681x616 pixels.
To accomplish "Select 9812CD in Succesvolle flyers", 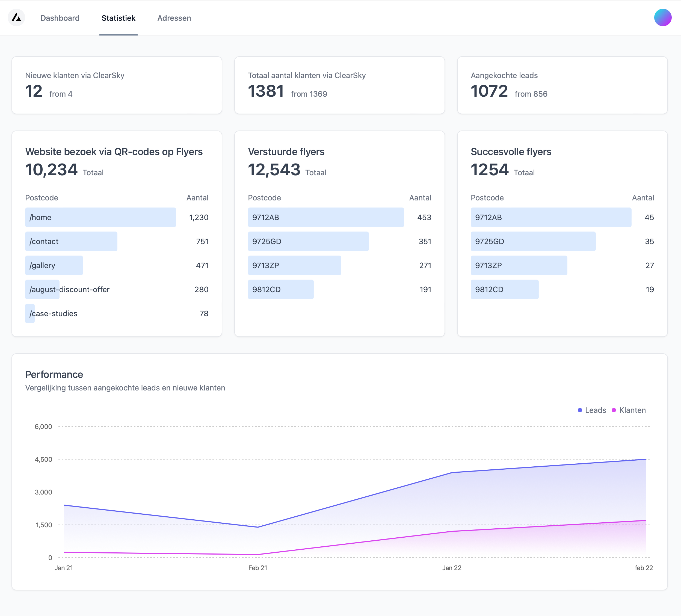I will click(x=504, y=289).
